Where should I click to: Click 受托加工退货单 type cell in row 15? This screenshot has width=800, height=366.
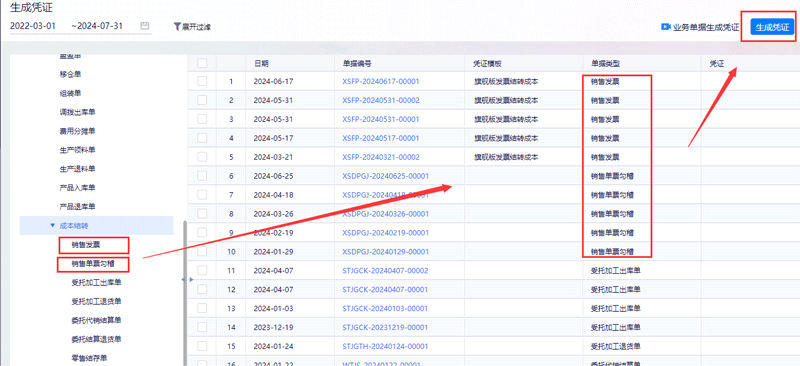click(x=615, y=346)
